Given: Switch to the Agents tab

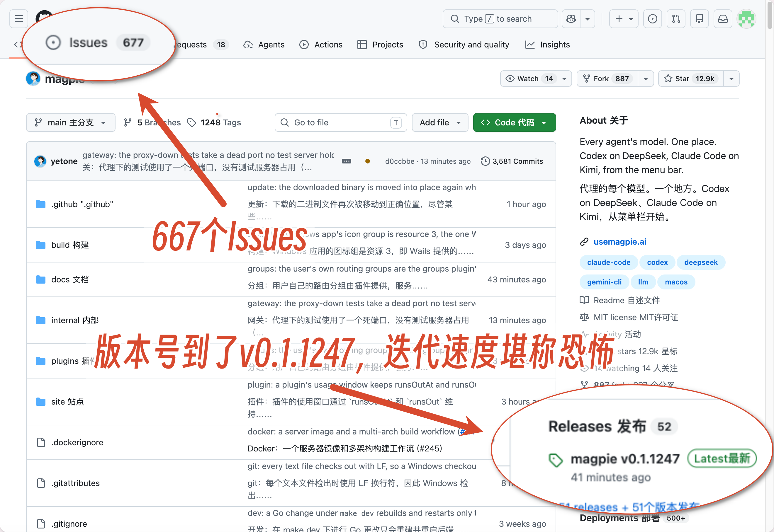Looking at the screenshot, I should [x=264, y=44].
